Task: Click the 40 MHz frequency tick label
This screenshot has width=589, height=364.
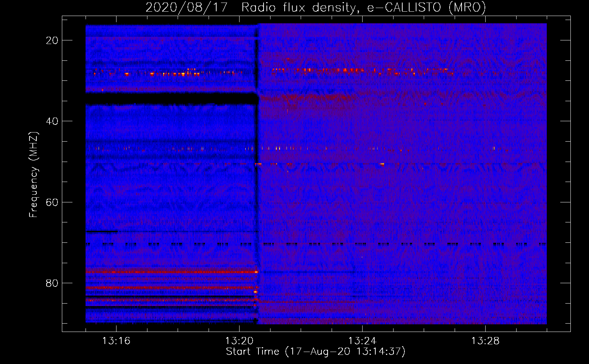Action: [x=52, y=121]
